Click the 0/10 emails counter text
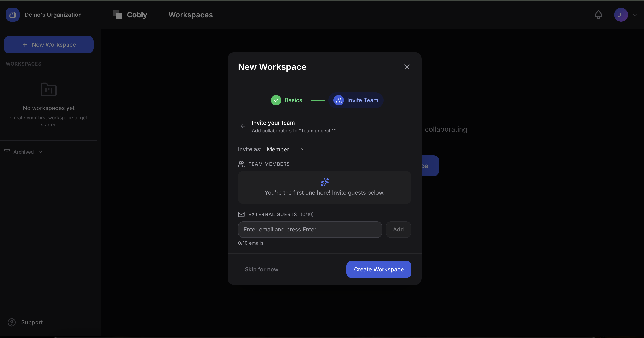This screenshot has width=644, height=338. tap(250, 243)
